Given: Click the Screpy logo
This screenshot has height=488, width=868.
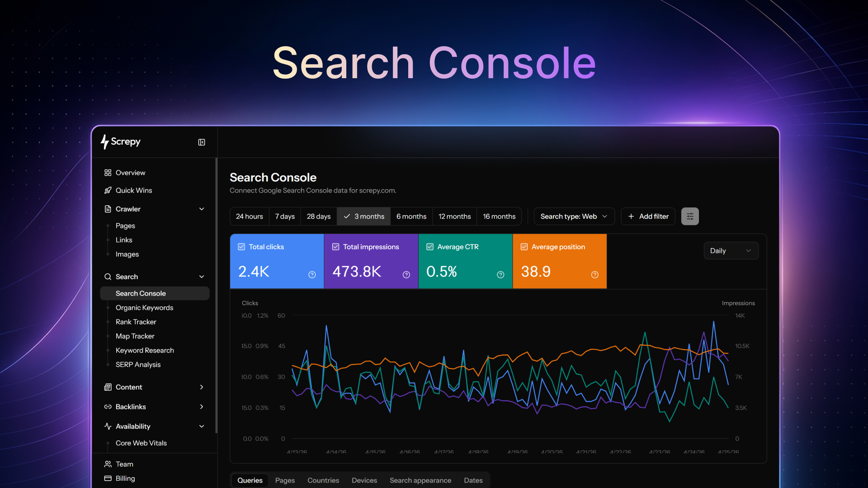Looking at the screenshot, I should click(121, 142).
